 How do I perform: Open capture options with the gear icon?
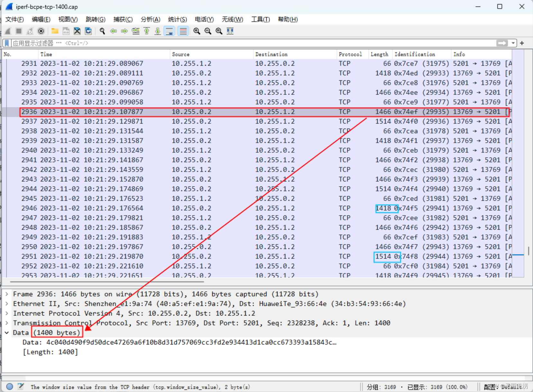click(x=41, y=31)
